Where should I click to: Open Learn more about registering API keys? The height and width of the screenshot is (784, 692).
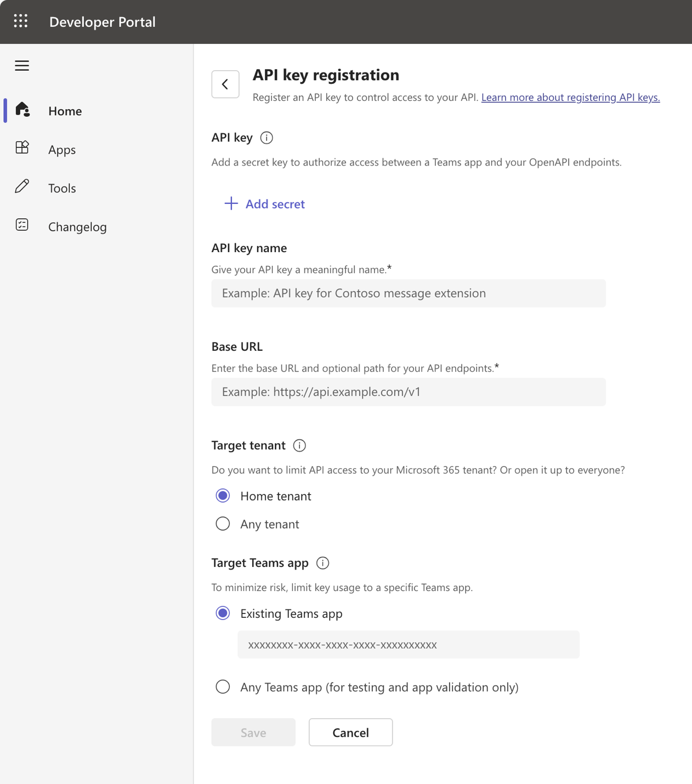(x=570, y=98)
